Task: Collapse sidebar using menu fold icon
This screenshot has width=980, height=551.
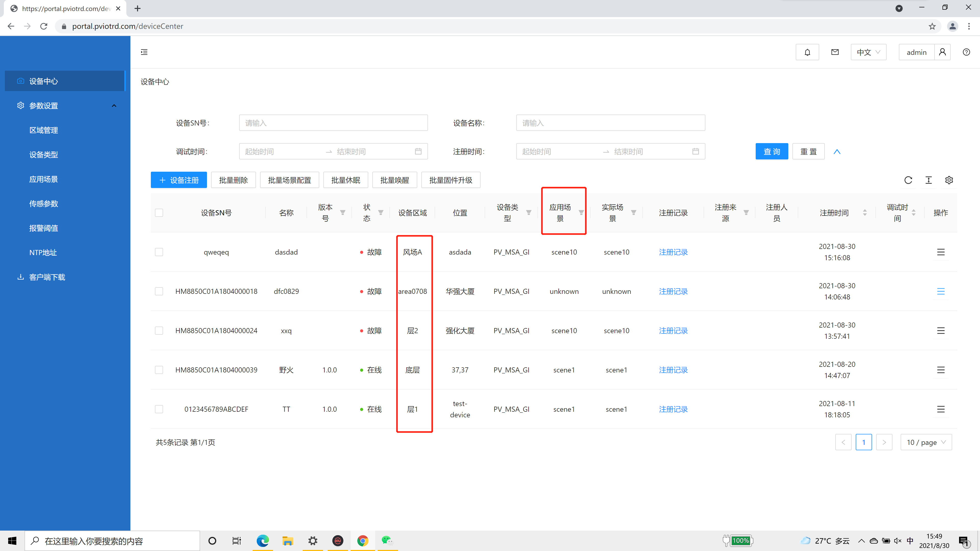Action: pyautogui.click(x=144, y=52)
